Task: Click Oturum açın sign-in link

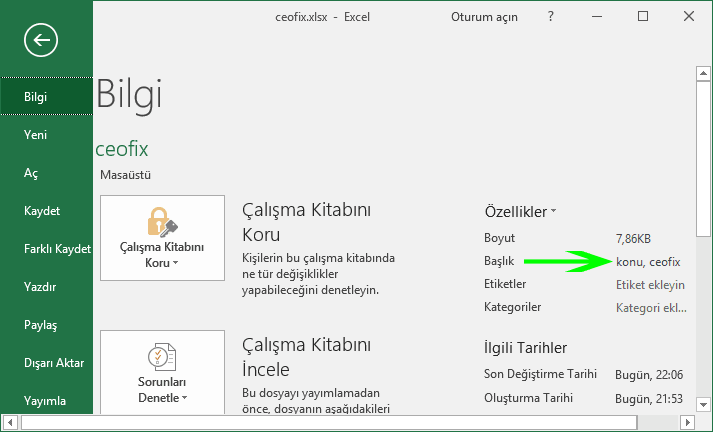Action: point(484,17)
